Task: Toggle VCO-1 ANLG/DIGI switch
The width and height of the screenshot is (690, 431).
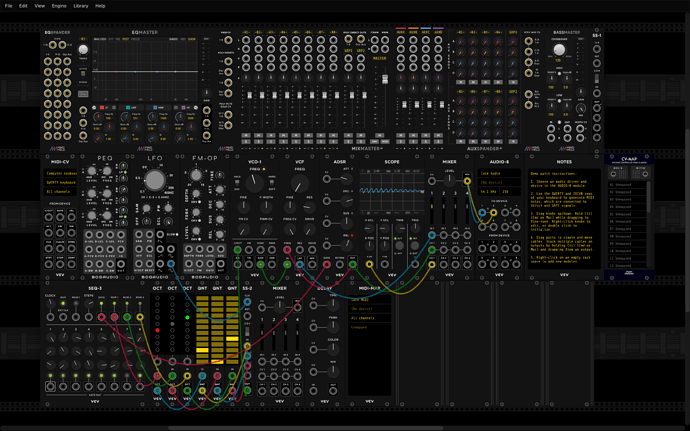Action: click(238, 183)
